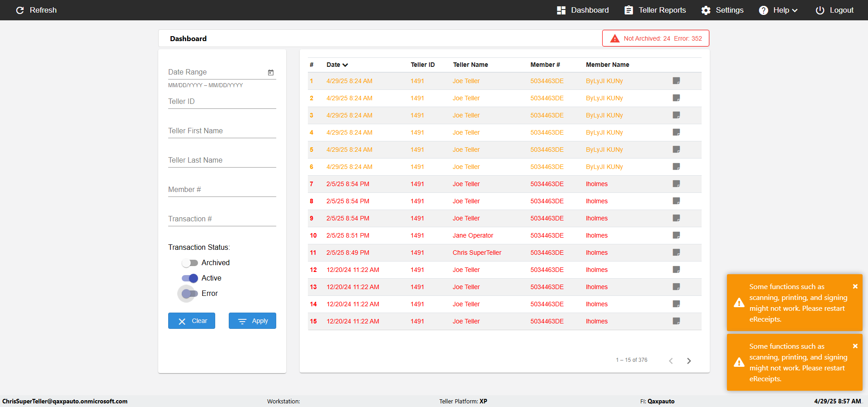Open Teller Reports page

click(655, 10)
